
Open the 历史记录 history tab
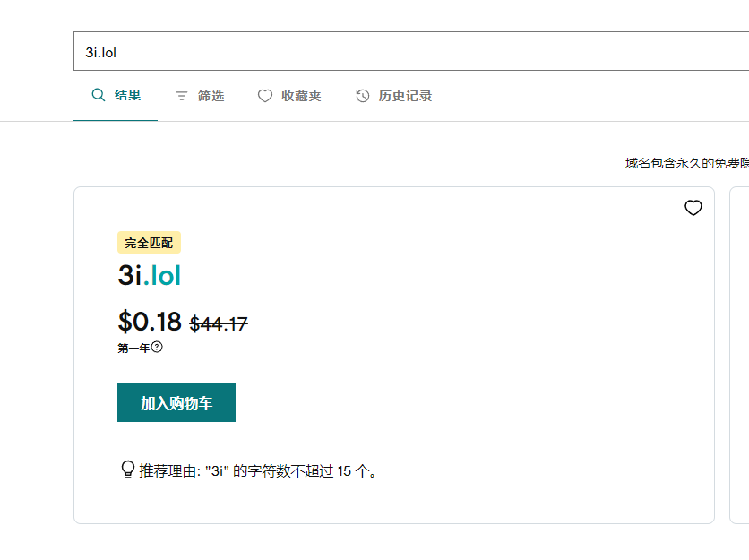(394, 96)
